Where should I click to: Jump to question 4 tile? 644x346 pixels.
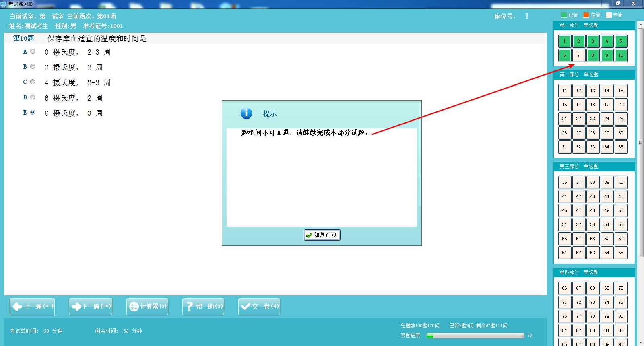(607, 41)
